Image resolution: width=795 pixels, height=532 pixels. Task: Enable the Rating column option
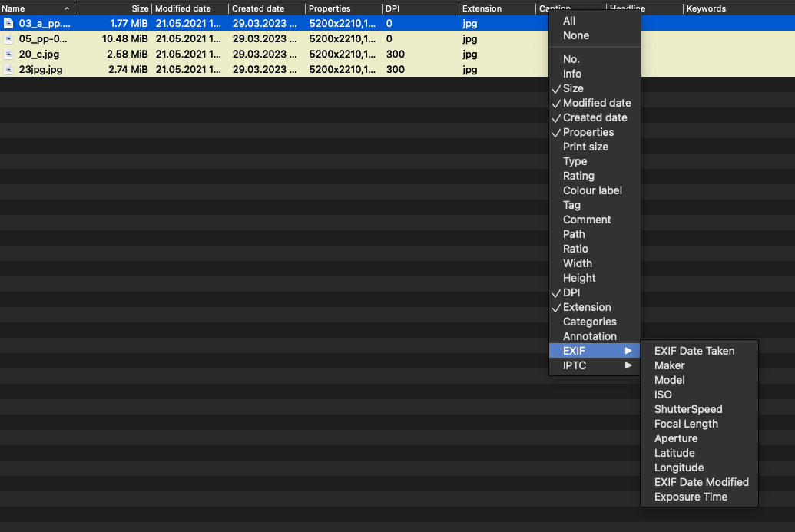[x=578, y=176]
